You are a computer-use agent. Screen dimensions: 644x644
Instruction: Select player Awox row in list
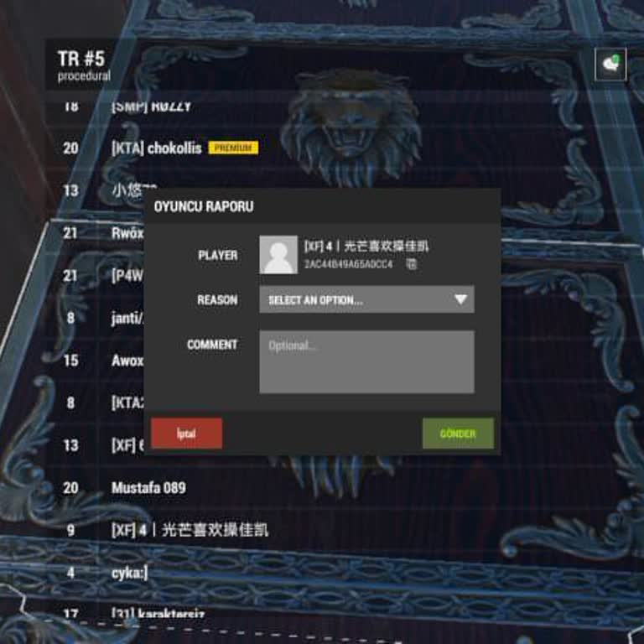127,361
